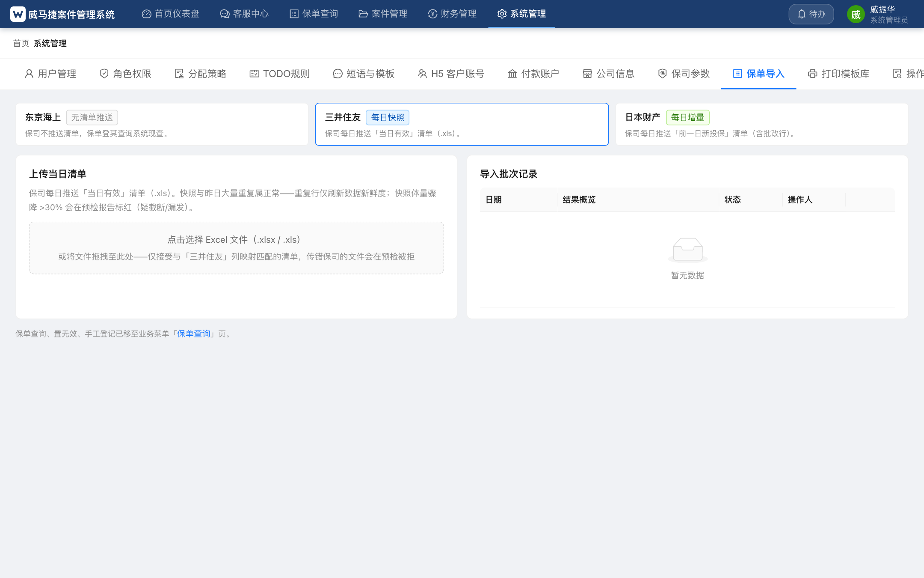
Task: Click the 系统管理 gear icon
Action: (x=502, y=14)
